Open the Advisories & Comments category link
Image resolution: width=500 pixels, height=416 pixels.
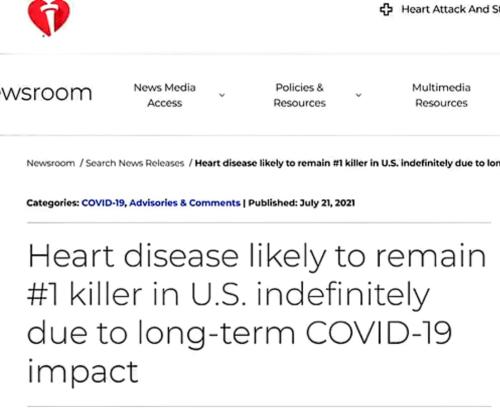[x=185, y=203]
